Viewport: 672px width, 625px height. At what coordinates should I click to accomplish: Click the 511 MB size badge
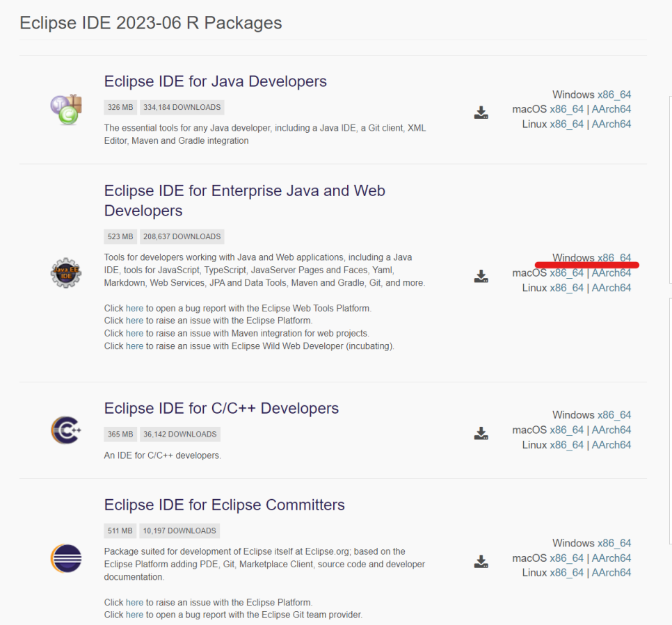click(x=120, y=530)
